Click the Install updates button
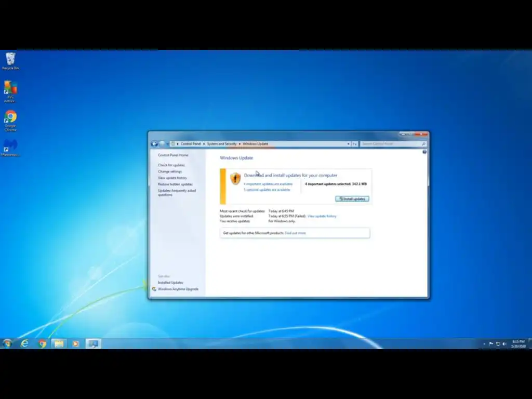The image size is (532, 399). [352, 199]
